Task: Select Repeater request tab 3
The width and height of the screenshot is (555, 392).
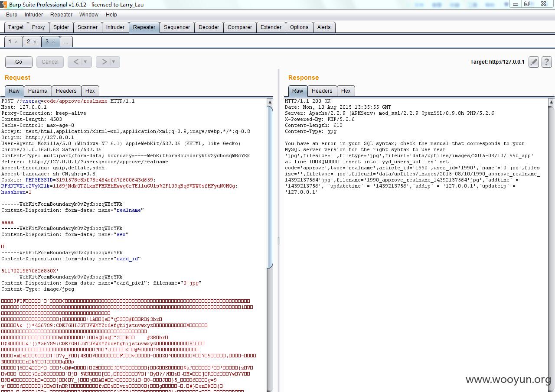Action: click(x=47, y=42)
